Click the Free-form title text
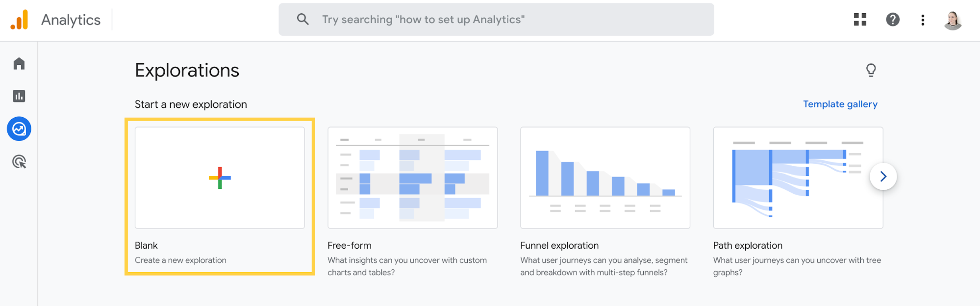This screenshot has height=306, width=980. (350, 245)
